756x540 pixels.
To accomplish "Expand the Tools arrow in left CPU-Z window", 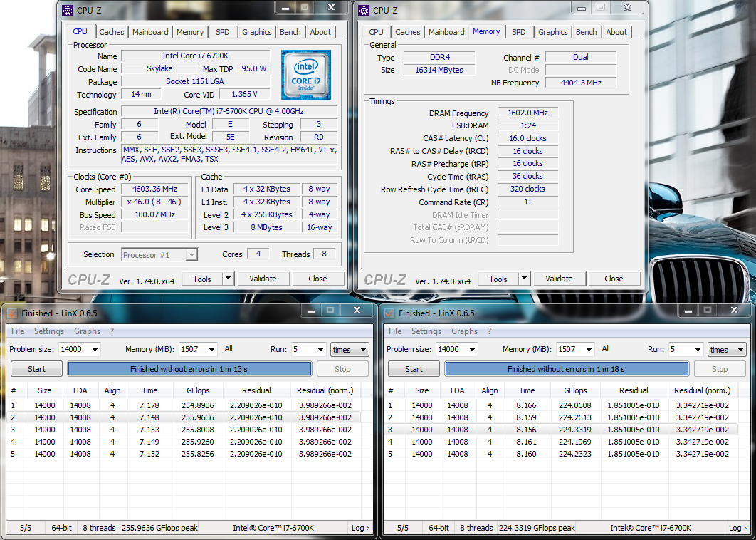I will [x=228, y=279].
